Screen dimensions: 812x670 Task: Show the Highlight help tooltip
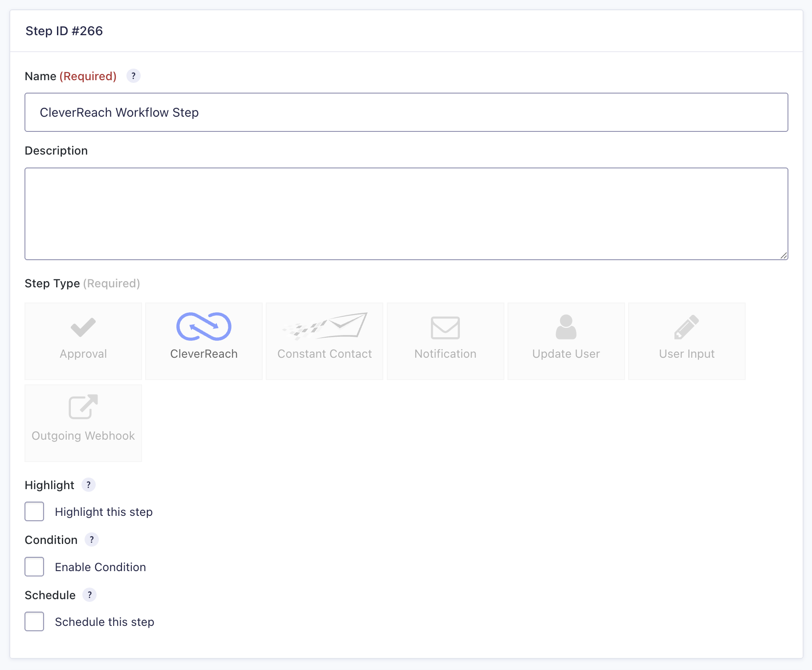pos(89,485)
